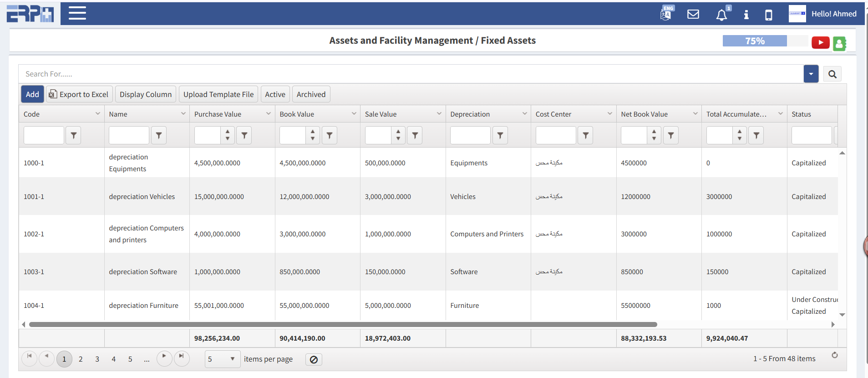Expand the search options dropdown arrow
The image size is (868, 378).
(x=811, y=74)
